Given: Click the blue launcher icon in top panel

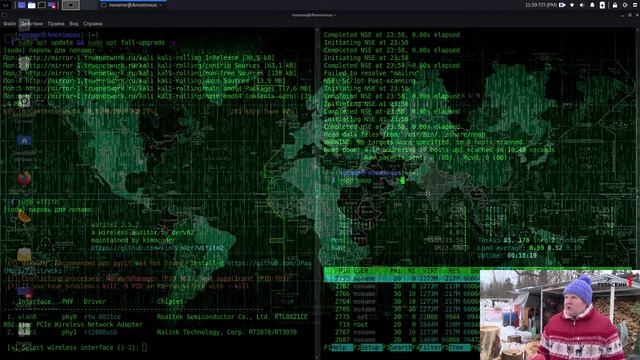Looking at the screenshot, I should (x=22, y=5).
